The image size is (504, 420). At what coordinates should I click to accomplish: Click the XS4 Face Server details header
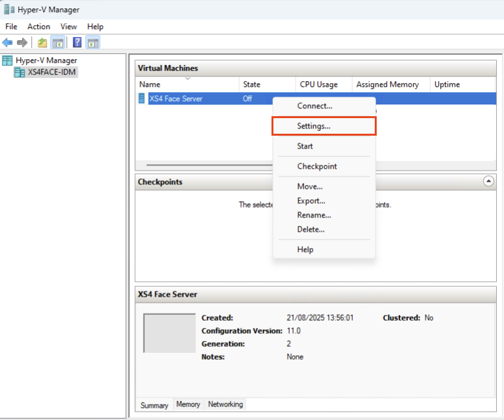click(x=316, y=294)
